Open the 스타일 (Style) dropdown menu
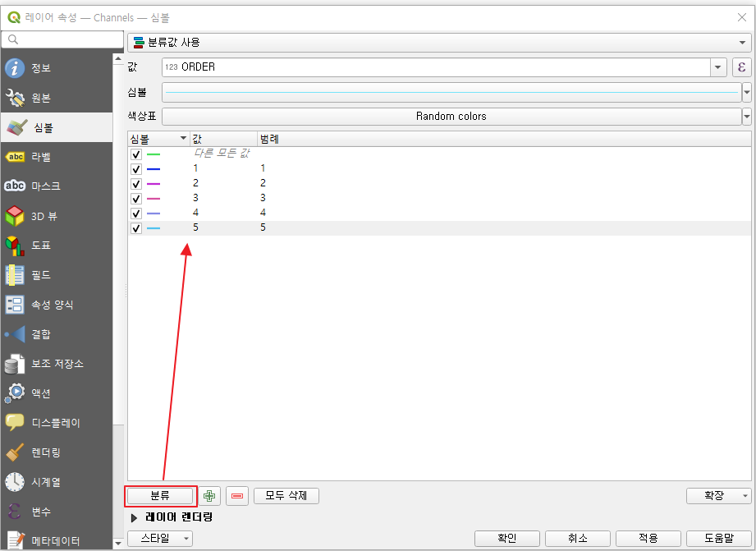Screen dimensions: 756x551 (160, 538)
